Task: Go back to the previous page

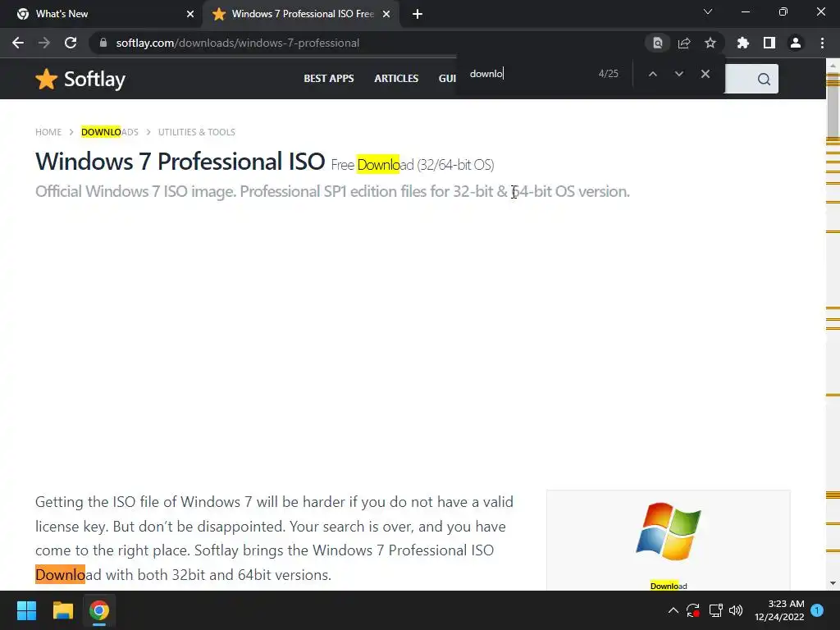Action: pos(18,43)
